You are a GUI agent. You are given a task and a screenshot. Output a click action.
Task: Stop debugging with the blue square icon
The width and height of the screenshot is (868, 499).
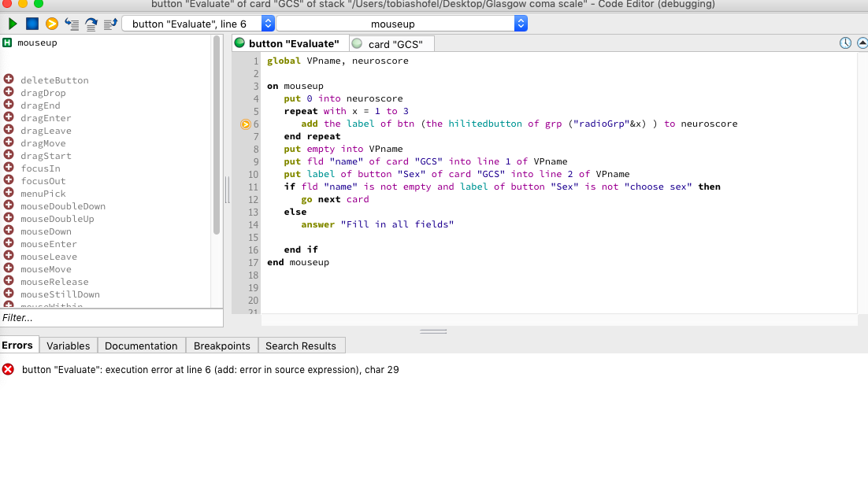pos(32,24)
